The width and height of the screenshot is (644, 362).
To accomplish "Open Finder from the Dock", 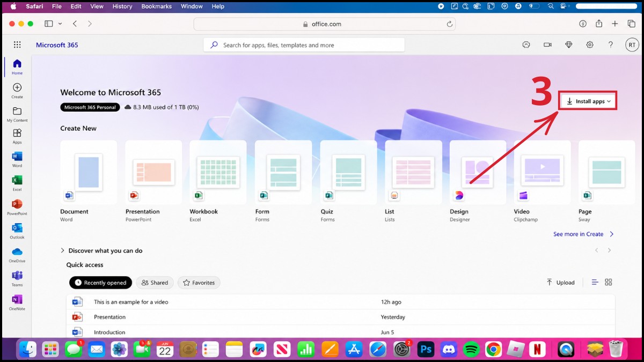I will (x=28, y=350).
